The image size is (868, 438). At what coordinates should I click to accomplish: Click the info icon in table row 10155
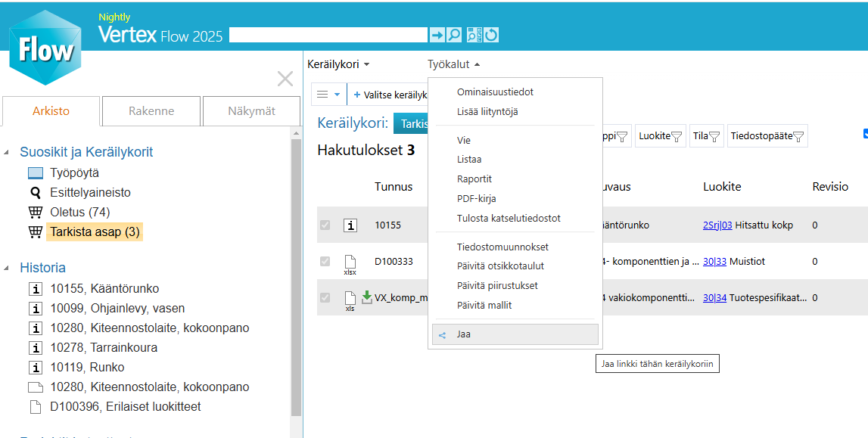pos(350,225)
